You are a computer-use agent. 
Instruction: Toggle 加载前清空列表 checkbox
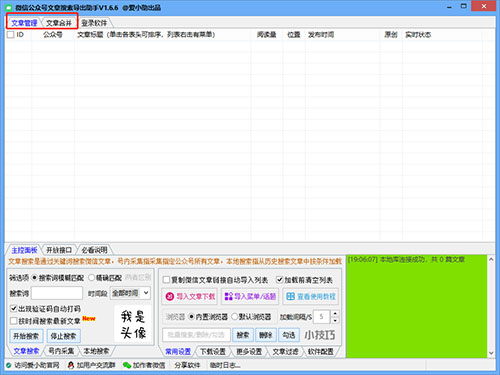click(280, 280)
